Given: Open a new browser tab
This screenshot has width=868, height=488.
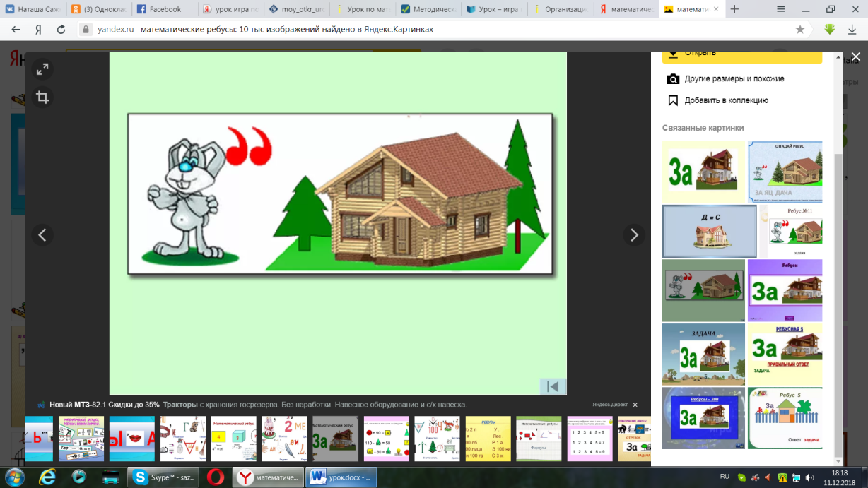Looking at the screenshot, I should pyautogui.click(x=734, y=9).
